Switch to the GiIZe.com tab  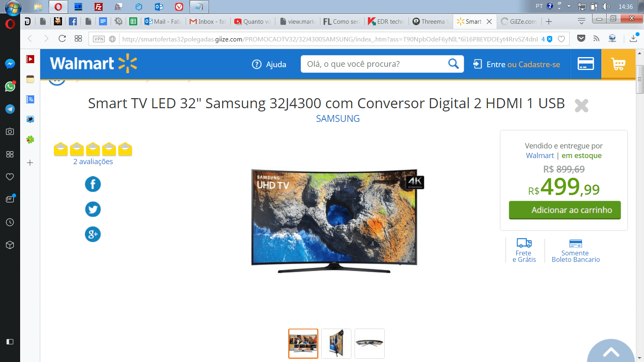[x=519, y=22]
